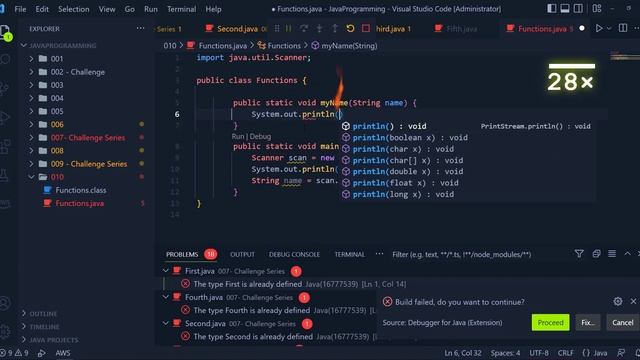The width and height of the screenshot is (640, 360).
Task: Switch to Second.java tab
Action: point(236,29)
